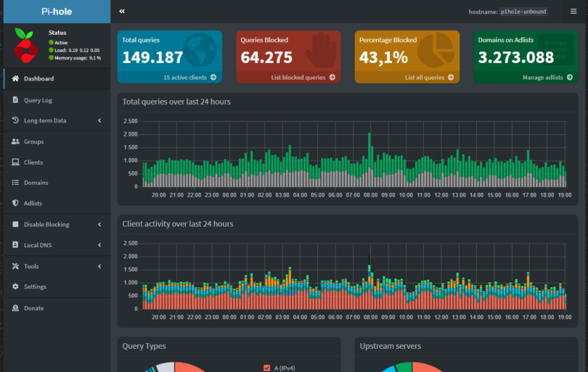Toggle the A (IPv4) checkbox in Query Types

pyautogui.click(x=266, y=368)
